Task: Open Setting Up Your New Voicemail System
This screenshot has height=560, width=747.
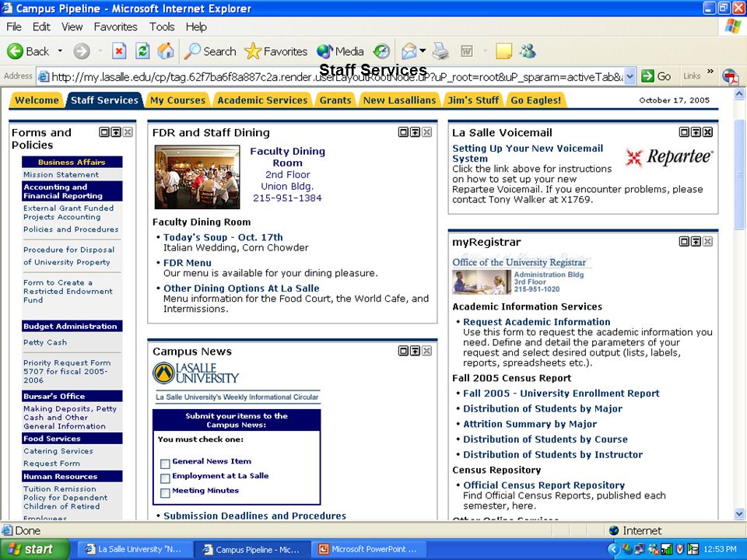Action: coord(528,153)
